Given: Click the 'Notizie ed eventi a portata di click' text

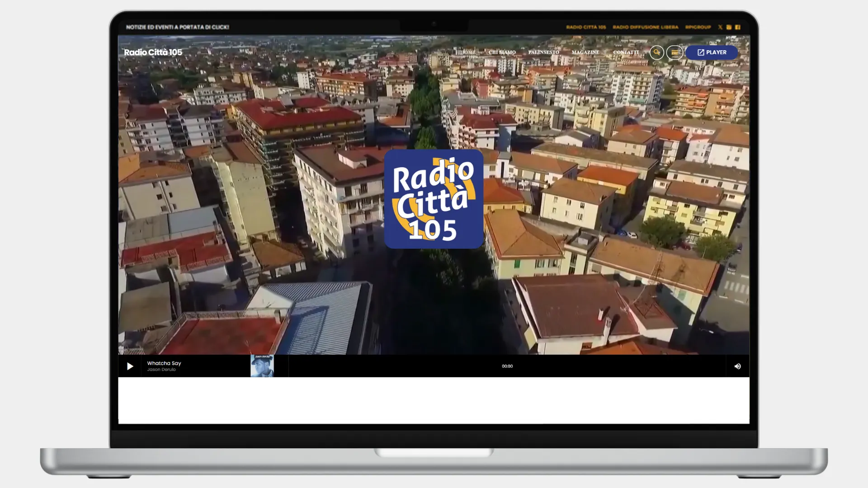Looking at the screenshot, I should point(178,27).
